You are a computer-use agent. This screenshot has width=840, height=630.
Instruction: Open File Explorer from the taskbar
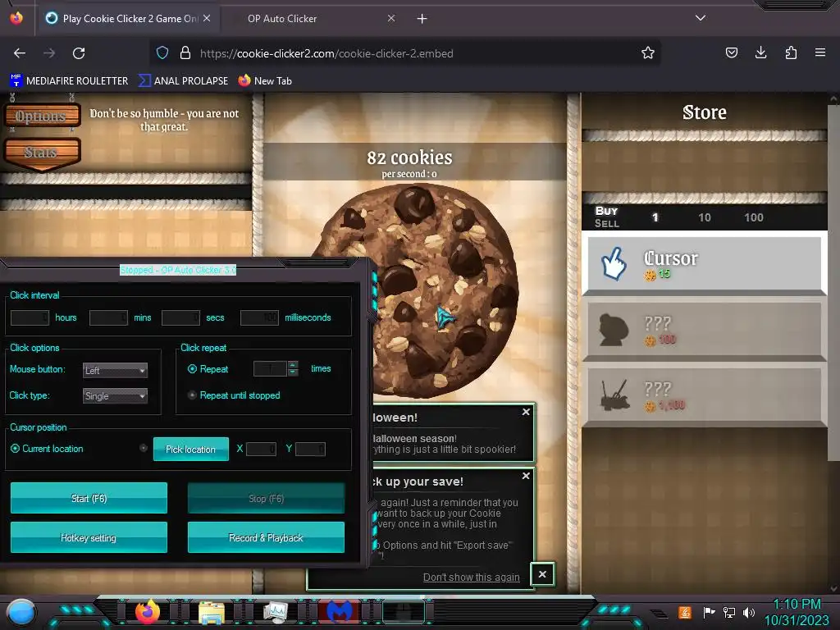coord(211,612)
